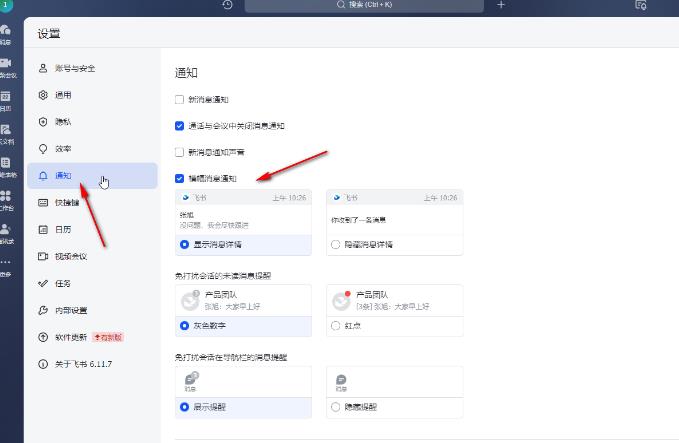Click the gear icon beside 通用

tap(43, 95)
